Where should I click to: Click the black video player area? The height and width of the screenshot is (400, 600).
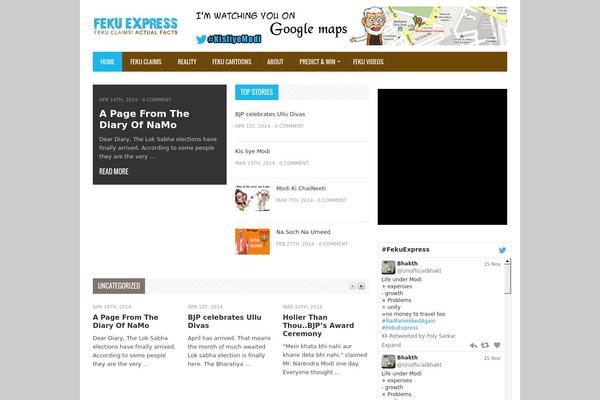click(x=442, y=157)
